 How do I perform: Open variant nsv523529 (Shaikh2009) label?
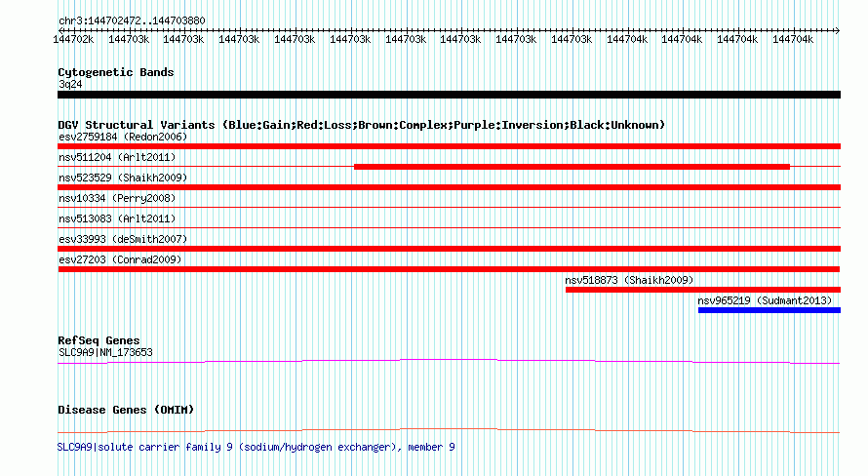(123, 178)
